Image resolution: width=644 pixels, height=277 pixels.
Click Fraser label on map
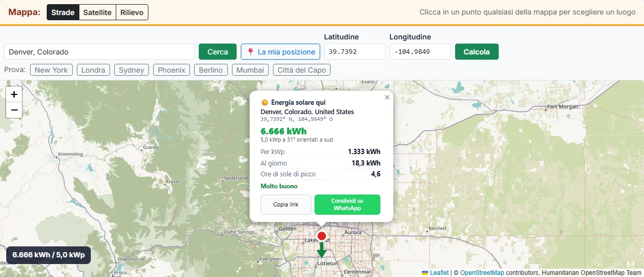point(173,182)
